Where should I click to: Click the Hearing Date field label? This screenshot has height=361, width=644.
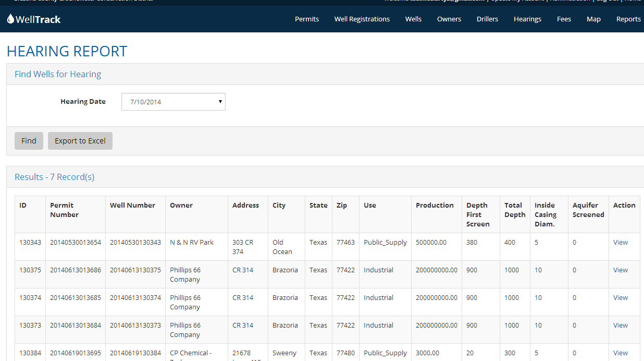[83, 101]
